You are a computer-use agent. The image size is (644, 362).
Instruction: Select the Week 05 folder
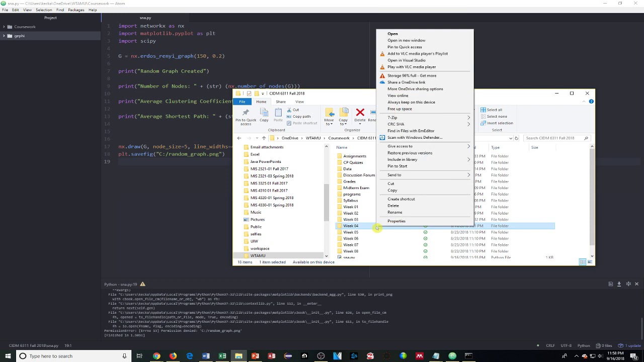(351, 232)
